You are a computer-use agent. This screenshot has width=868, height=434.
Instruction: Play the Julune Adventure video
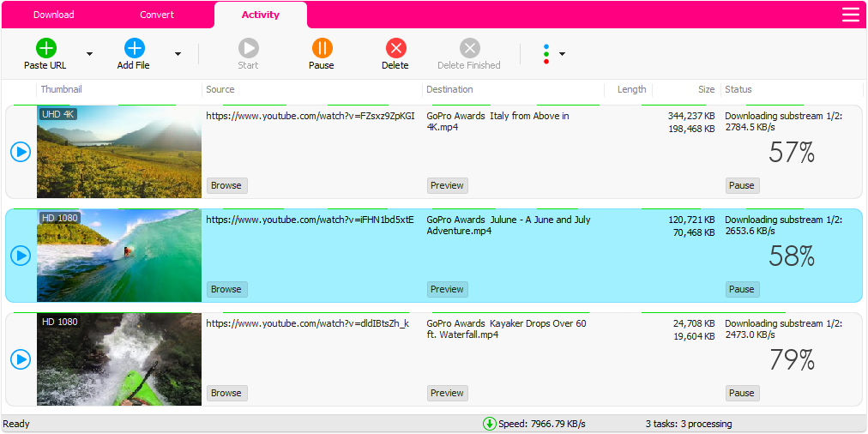[x=21, y=256]
